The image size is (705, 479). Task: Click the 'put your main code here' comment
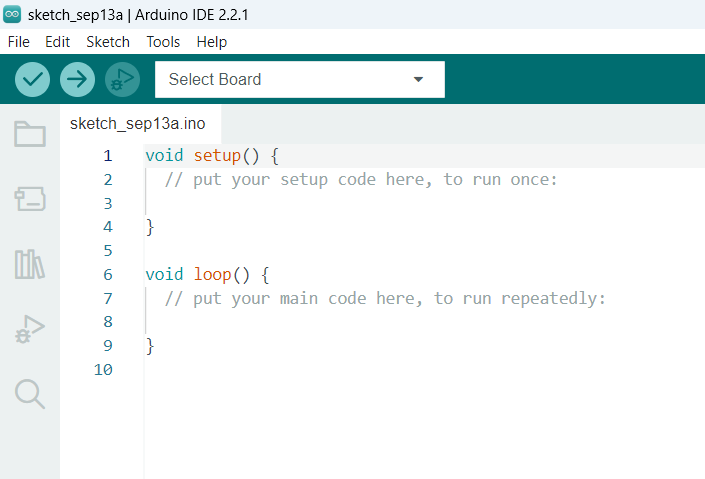click(385, 298)
